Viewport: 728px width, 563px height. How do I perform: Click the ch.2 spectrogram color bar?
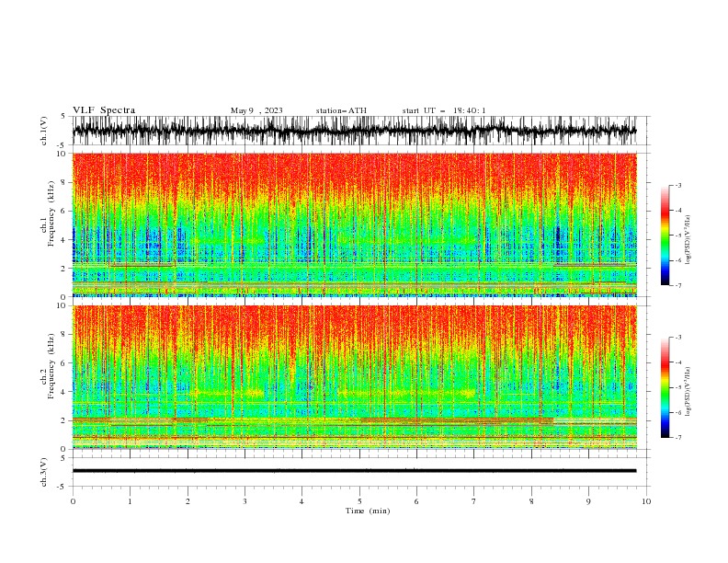(665, 387)
